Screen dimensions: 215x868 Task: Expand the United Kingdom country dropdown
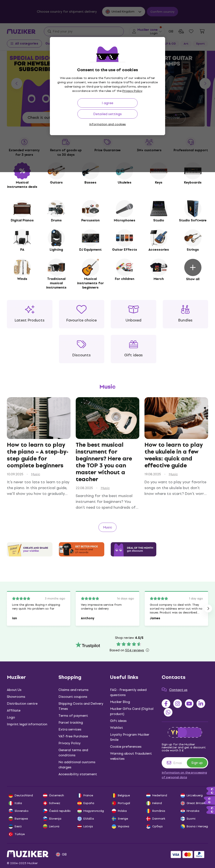[x=123, y=11]
